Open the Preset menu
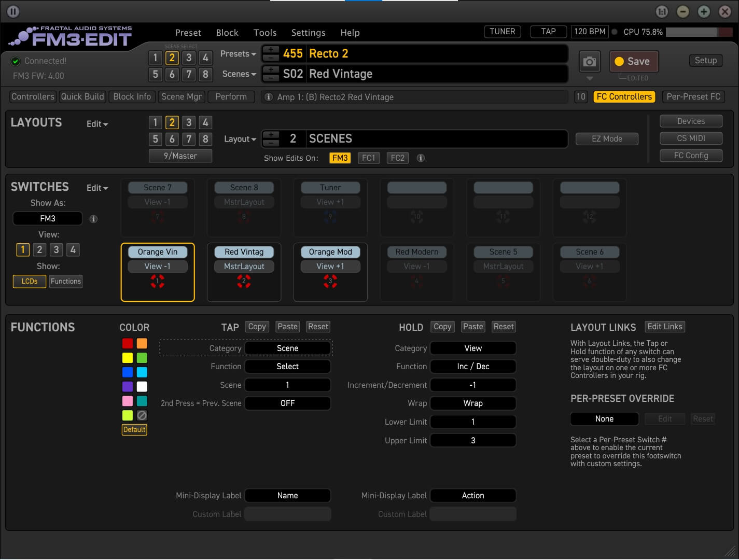Screen dimensions: 739x560 coord(188,33)
